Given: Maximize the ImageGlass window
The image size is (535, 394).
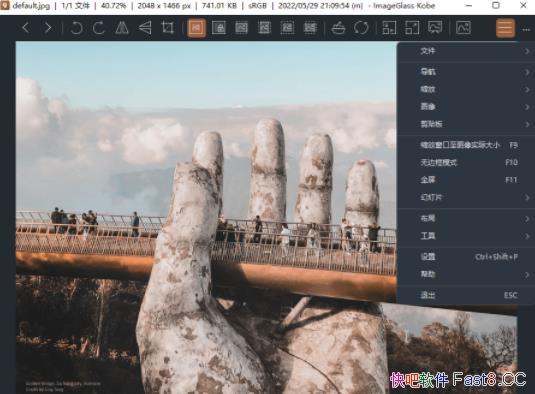Looking at the screenshot, I should pyautogui.click(x=496, y=6).
